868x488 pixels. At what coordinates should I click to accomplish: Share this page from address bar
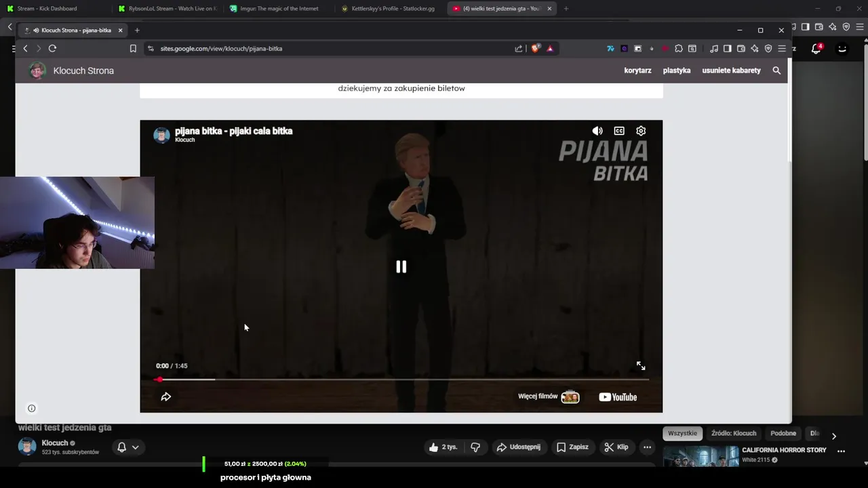click(519, 48)
